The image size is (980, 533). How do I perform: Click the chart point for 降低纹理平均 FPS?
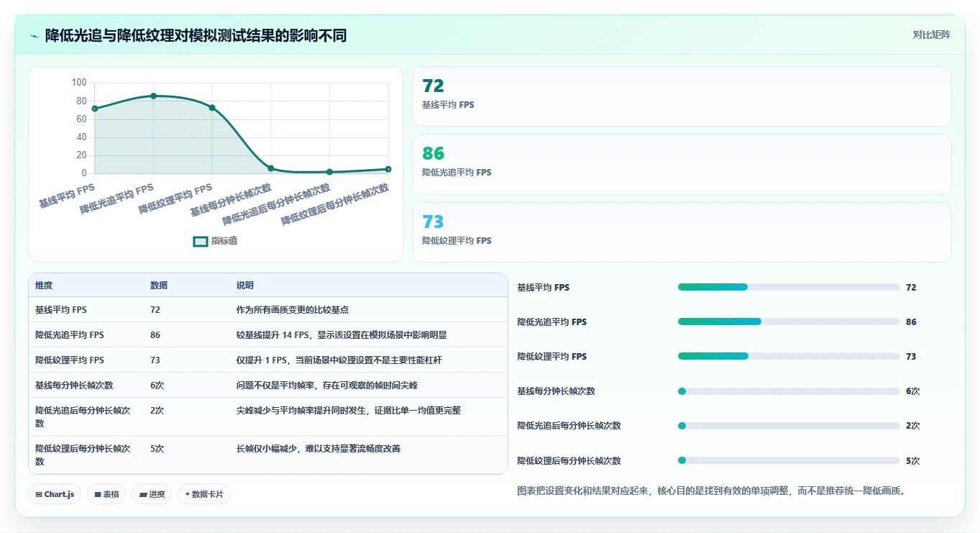coord(212,108)
